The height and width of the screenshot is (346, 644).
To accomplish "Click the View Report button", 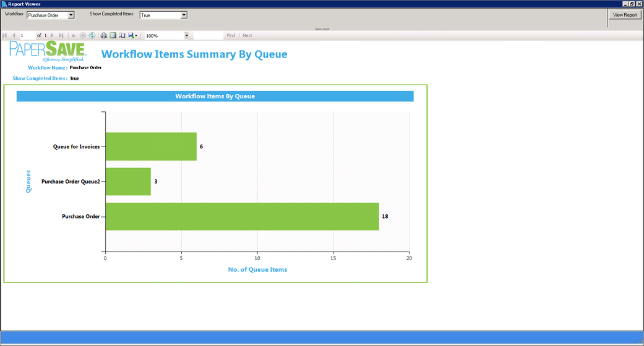I will pyautogui.click(x=625, y=15).
